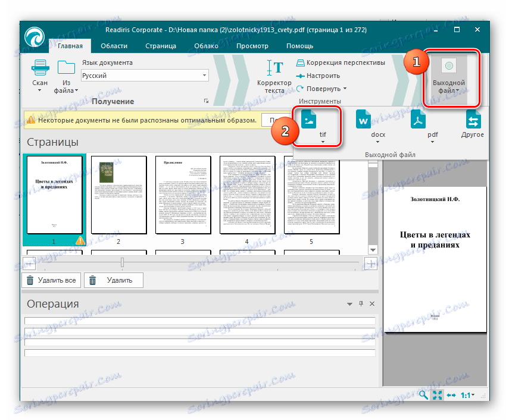
Task: Open the Получение group dialog launcher
Action: [206, 101]
